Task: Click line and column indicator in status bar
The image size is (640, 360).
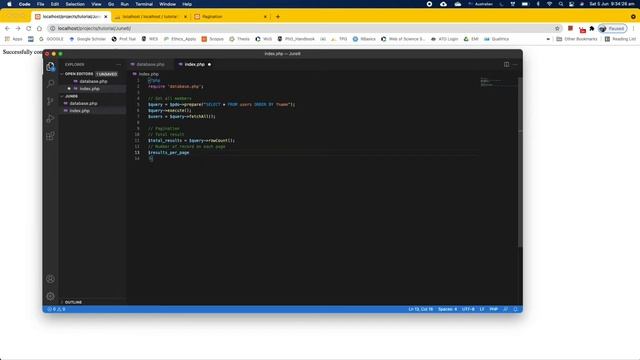Action: [x=420, y=309]
